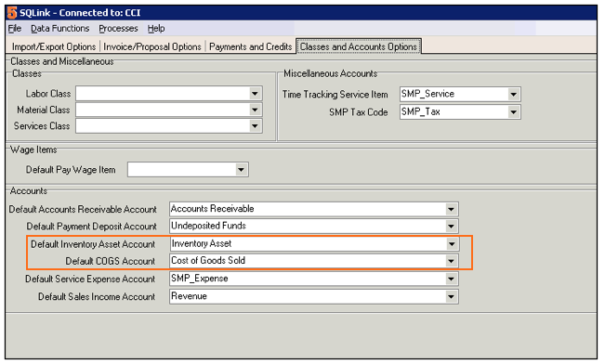Open Default Accounts Receivable Account dropdown arrow
The width and height of the screenshot is (605, 364).
click(451, 209)
